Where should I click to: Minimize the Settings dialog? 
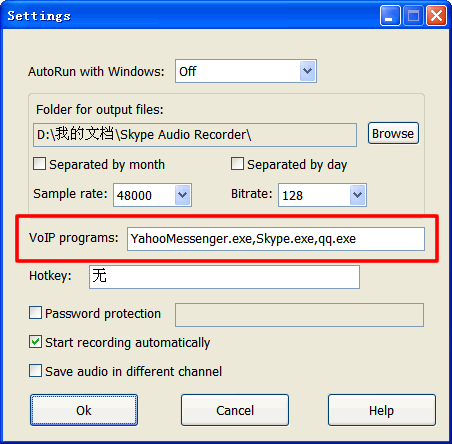390,16
